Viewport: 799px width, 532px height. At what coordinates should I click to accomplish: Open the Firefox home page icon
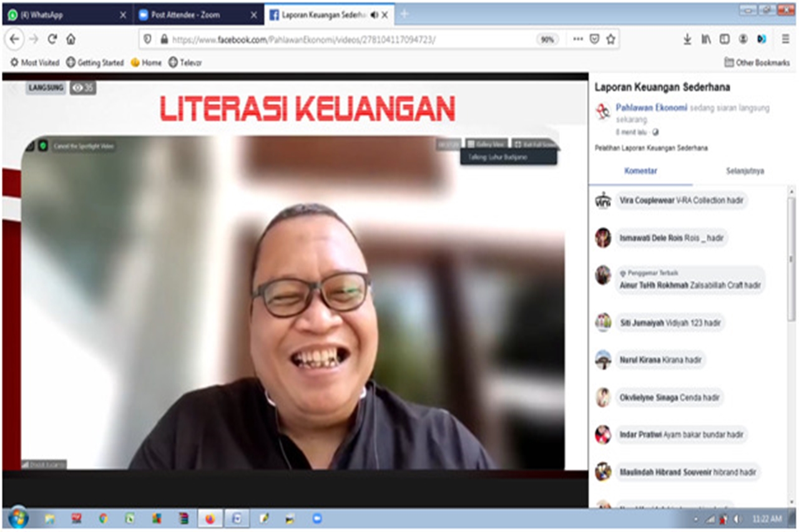coord(71,39)
